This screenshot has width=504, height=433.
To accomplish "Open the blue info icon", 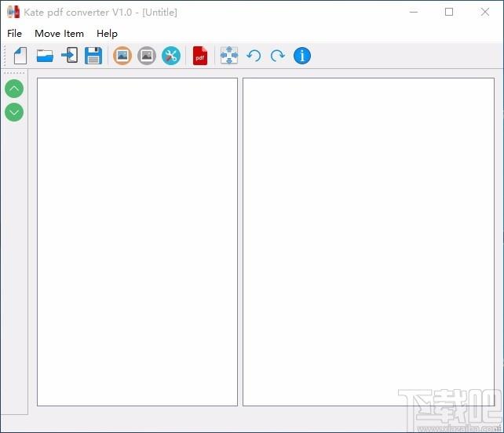I will point(302,56).
